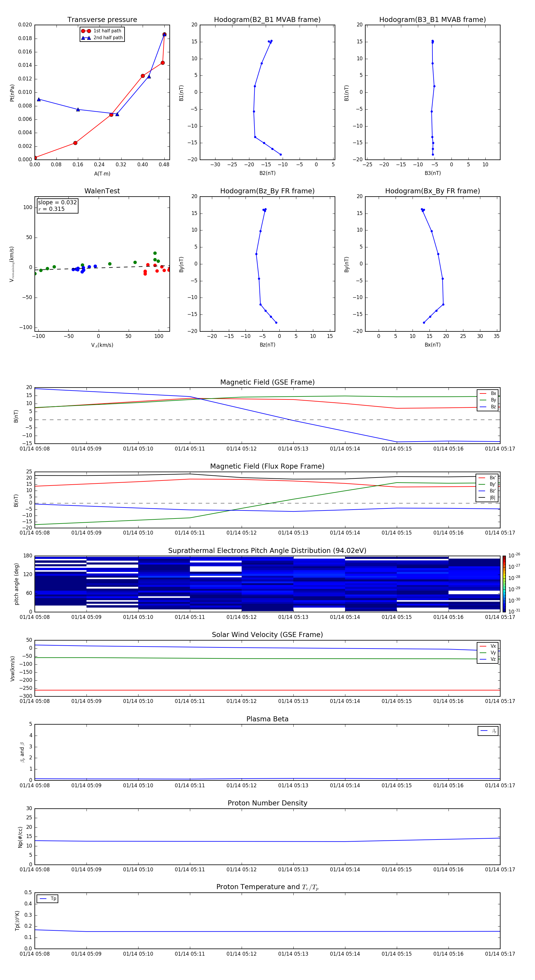Click the "Bz'" flux rope legend entry
535x980 pixels.
[x=487, y=491]
